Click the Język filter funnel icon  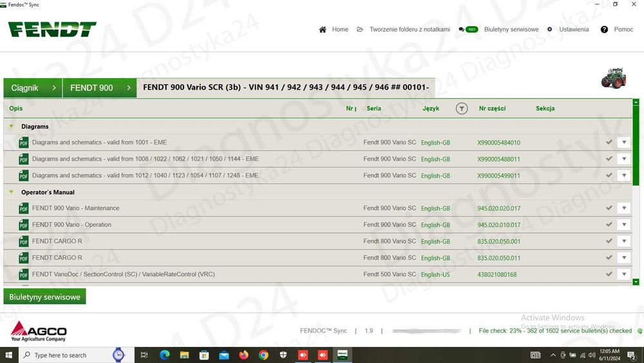(x=462, y=108)
